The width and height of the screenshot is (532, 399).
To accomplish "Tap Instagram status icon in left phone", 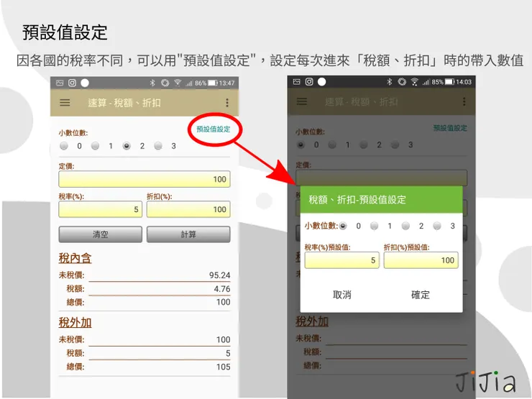I will coord(73,83).
